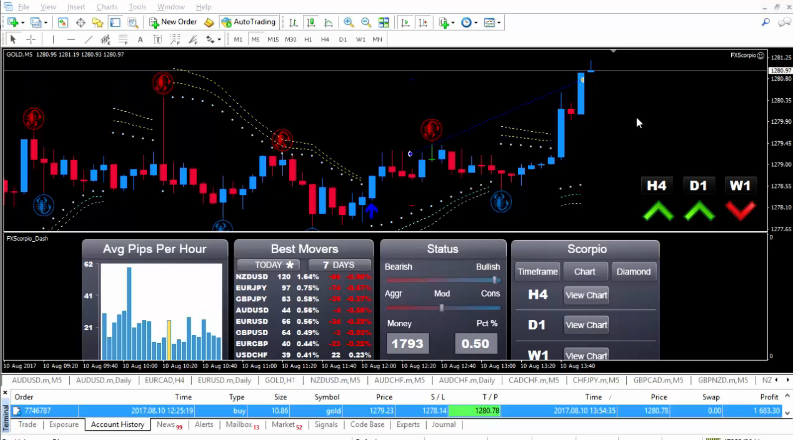Toggle the Auto Scroll chart icon
793x440 pixels.
point(405,22)
